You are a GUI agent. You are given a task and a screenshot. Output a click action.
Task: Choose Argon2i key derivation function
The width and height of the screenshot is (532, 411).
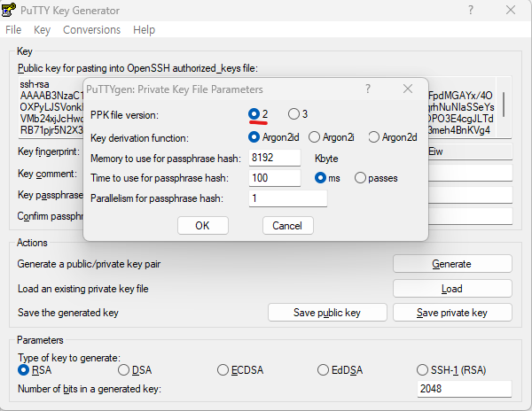[331, 137]
